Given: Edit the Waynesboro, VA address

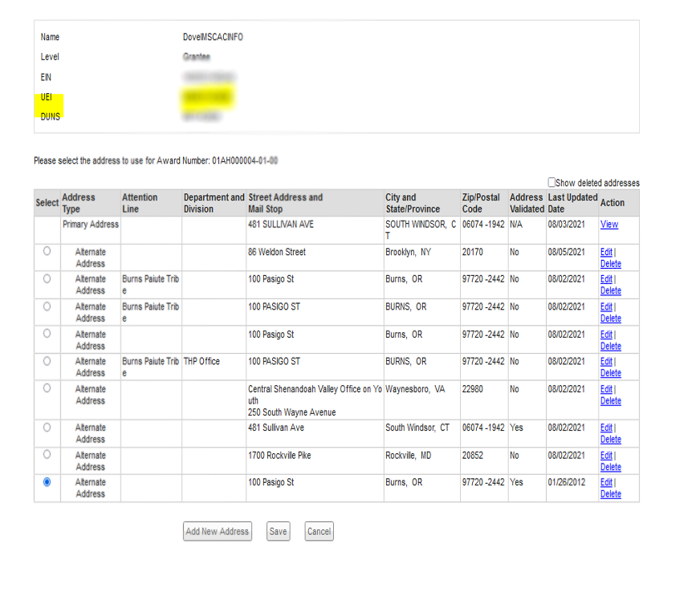Looking at the screenshot, I should tap(606, 389).
